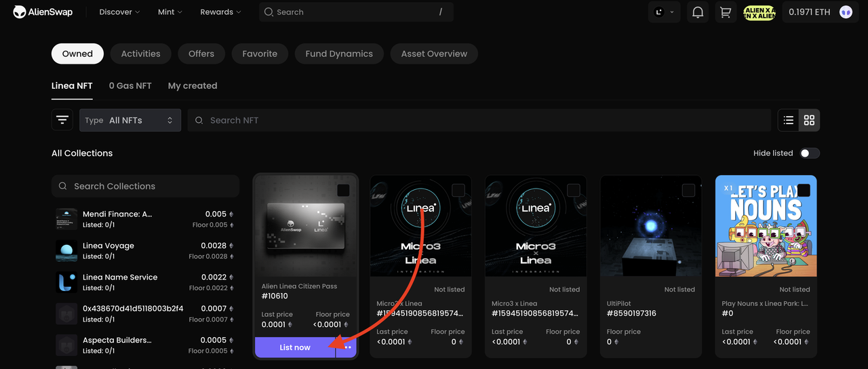
Task: Click the #8590197316 token ID
Action: tap(631, 313)
